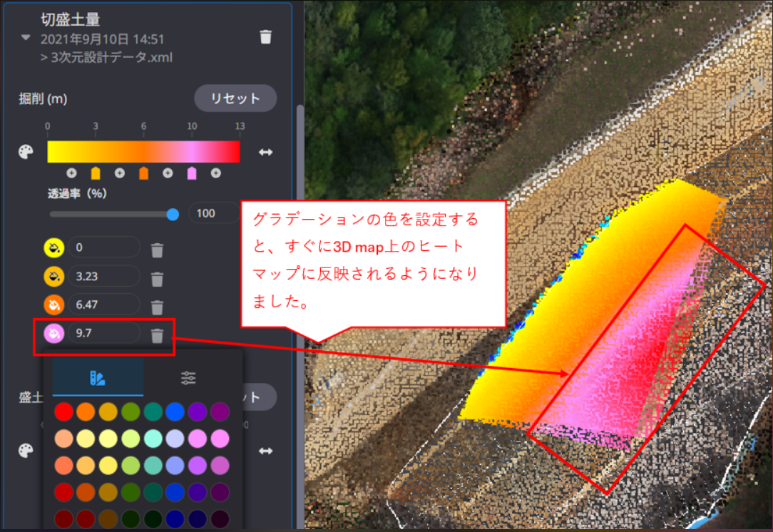
Task: Open the palette icon beside the 掘削 gradient
Action: pyautogui.click(x=26, y=152)
